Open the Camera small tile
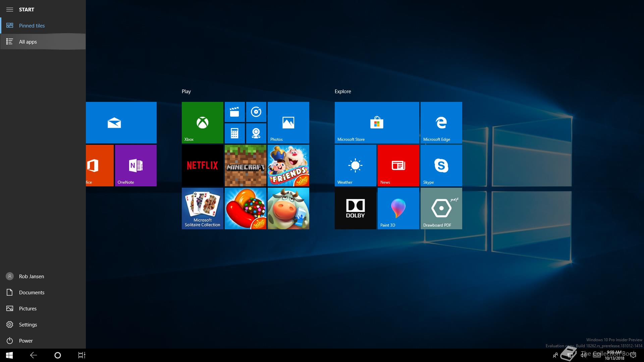The width and height of the screenshot is (644, 362). coord(256,133)
